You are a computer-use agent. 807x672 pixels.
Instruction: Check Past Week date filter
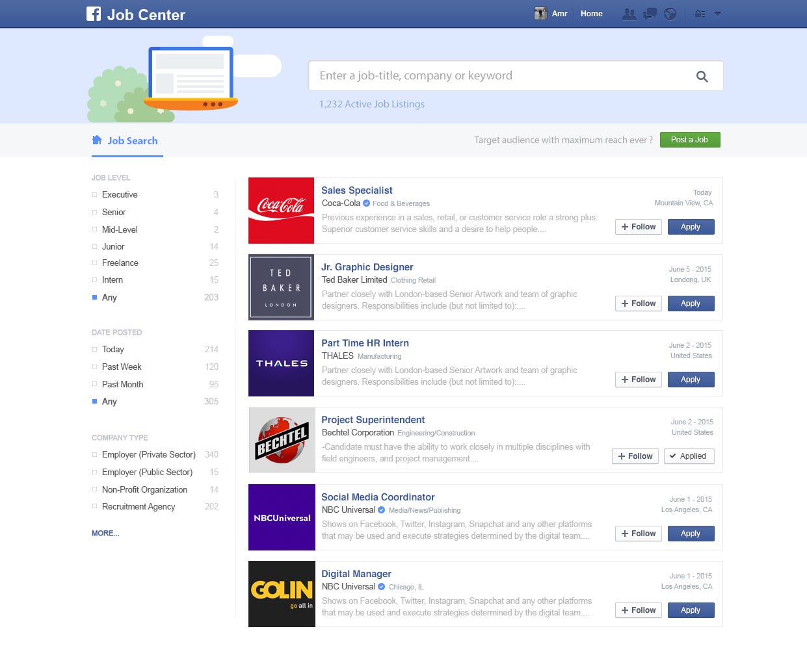point(95,367)
